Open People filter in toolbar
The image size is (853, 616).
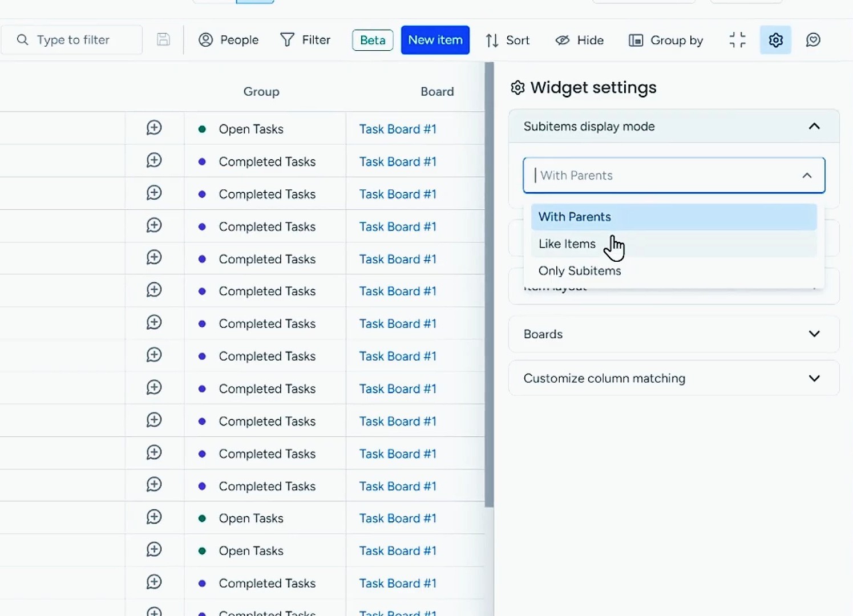coord(229,40)
